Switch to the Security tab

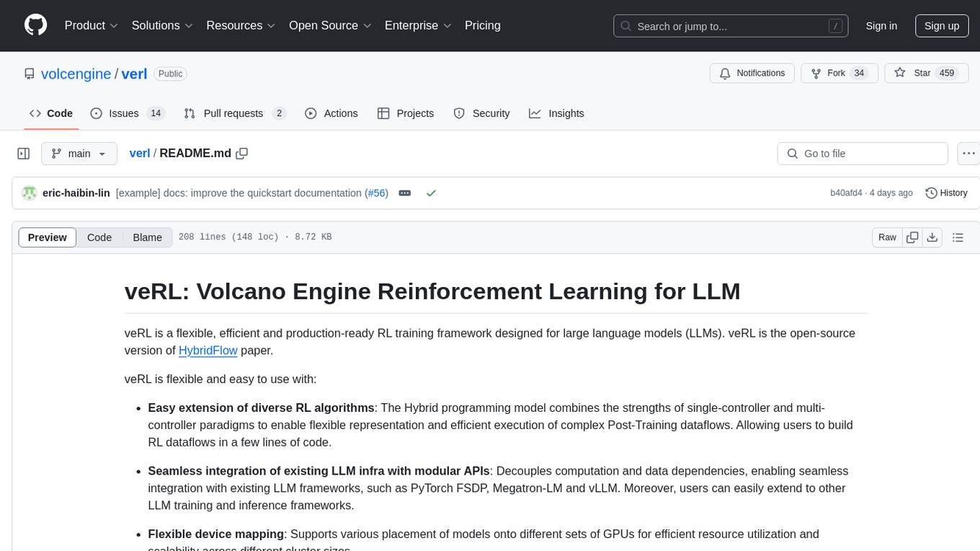click(x=481, y=113)
